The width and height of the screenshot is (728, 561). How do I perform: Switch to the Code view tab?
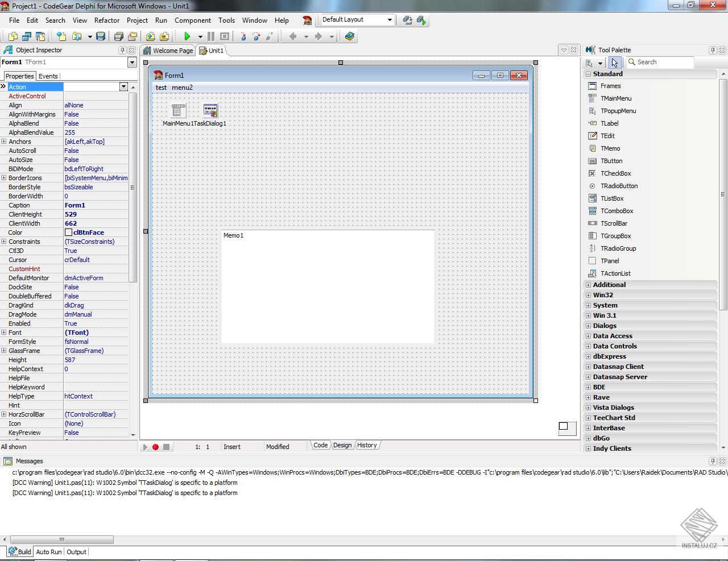click(320, 445)
